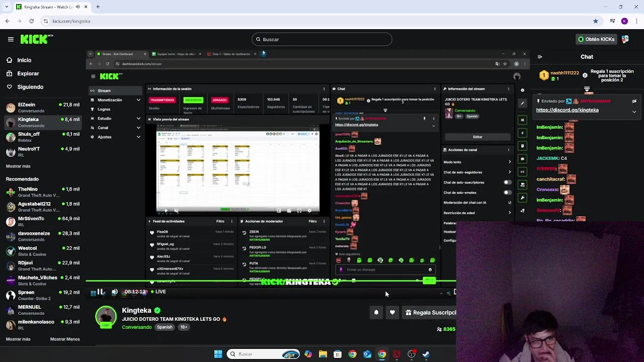This screenshot has height=362, width=644.
Task: Select Stream item in streamed dashboard sidebar
Action: pos(115,90)
